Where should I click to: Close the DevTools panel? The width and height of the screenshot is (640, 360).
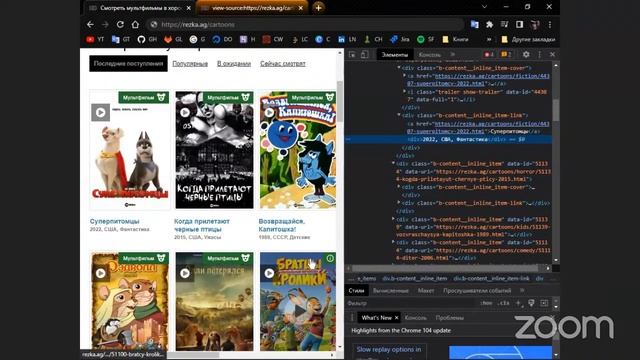tap(552, 54)
